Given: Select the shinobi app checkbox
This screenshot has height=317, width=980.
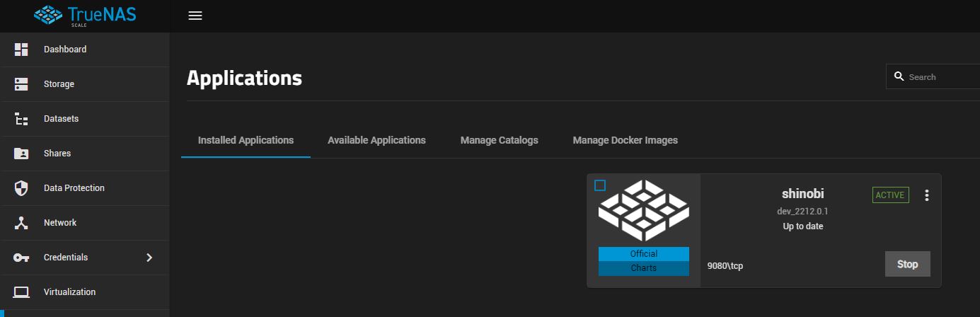Looking at the screenshot, I should click(600, 185).
